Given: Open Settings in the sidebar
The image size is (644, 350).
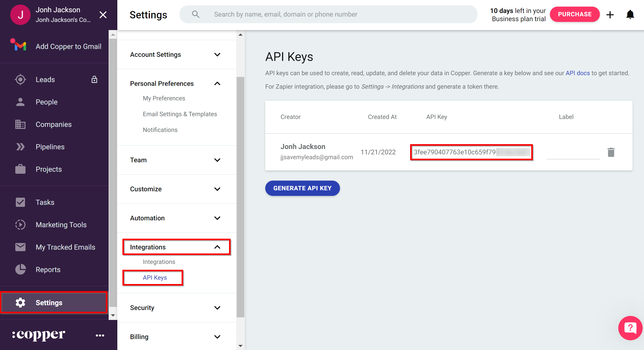Looking at the screenshot, I should tap(54, 303).
